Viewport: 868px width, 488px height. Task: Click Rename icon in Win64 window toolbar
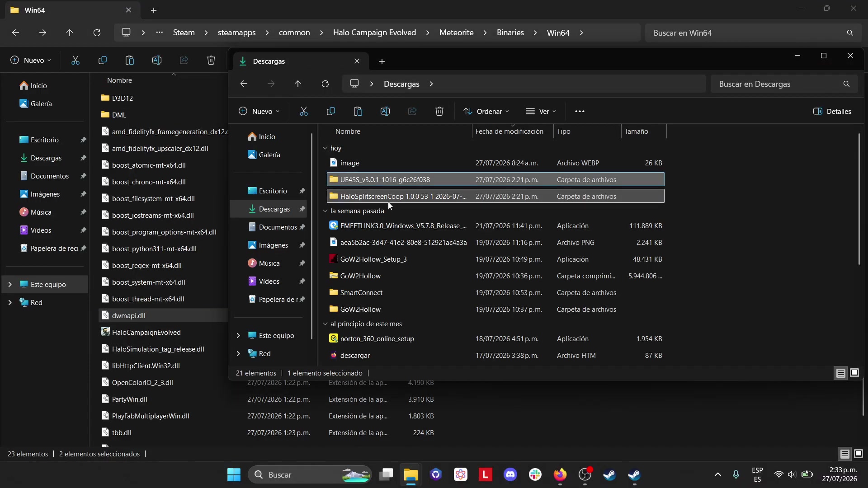[x=157, y=60]
